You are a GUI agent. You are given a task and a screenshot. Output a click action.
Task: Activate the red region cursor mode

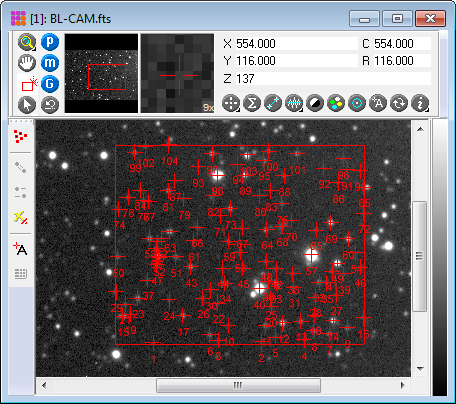(x=29, y=84)
